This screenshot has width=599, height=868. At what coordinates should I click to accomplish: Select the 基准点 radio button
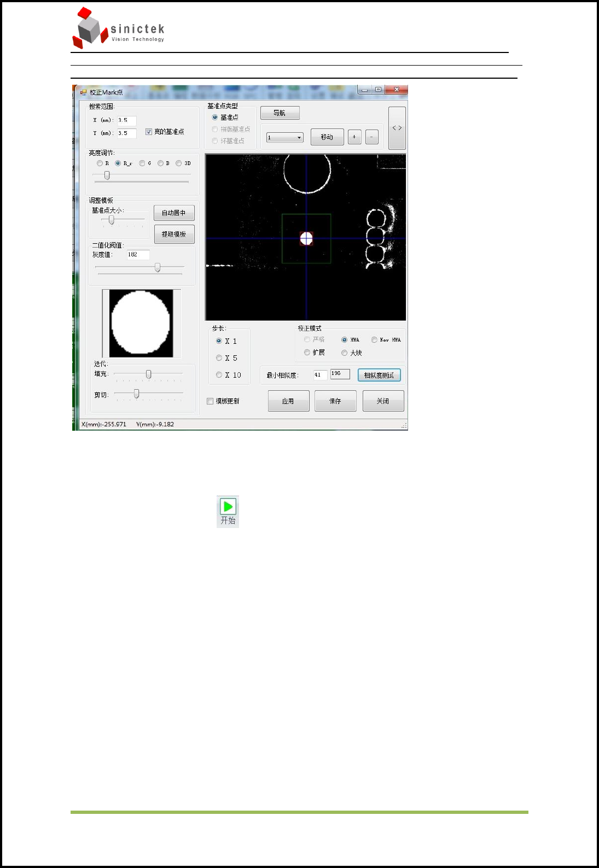click(x=215, y=118)
